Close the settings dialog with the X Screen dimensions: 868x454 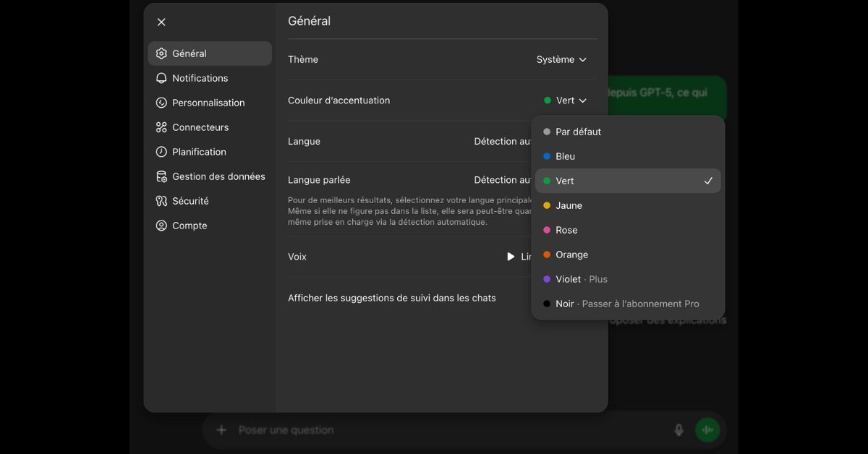click(x=161, y=22)
